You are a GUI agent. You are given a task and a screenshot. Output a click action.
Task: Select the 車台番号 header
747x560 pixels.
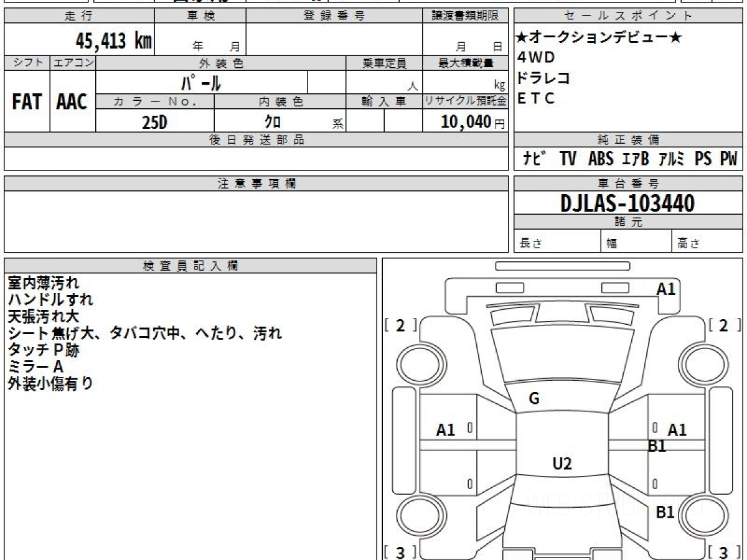(628, 184)
